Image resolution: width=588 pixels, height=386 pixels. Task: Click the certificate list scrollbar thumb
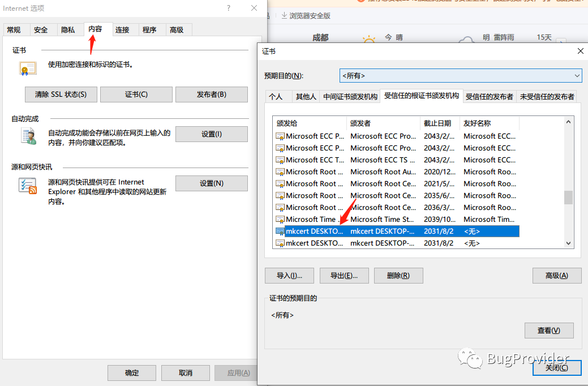tap(569, 198)
